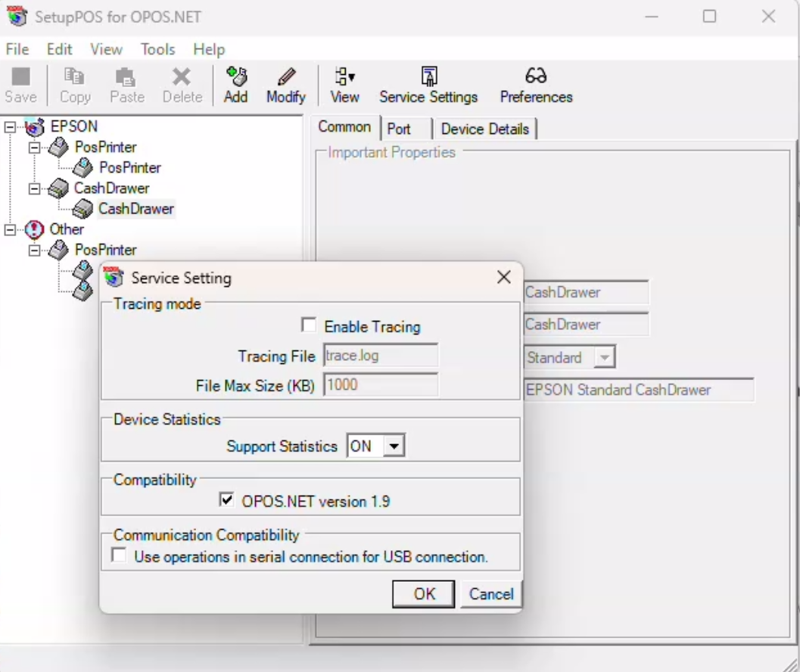Collapse the Other tree node
The height and width of the screenshot is (672, 800).
10,230
